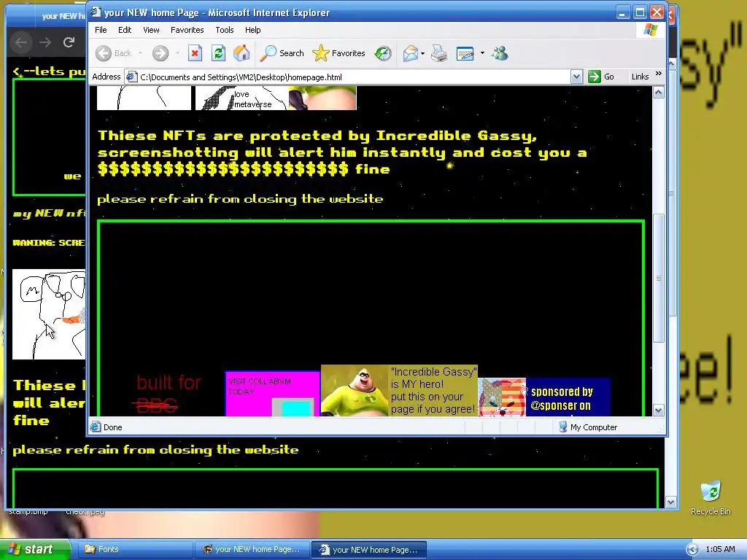Expand the Forward button history dropdown arrow

[x=177, y=53]
